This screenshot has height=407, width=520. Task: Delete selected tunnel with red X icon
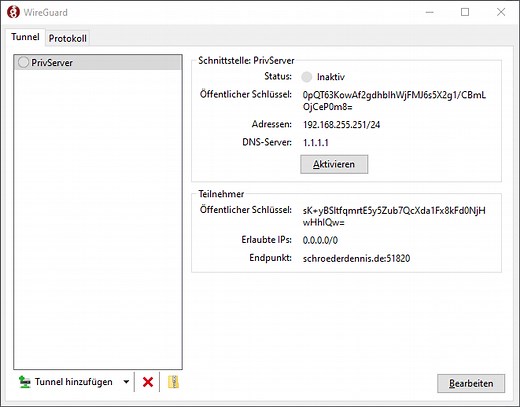pos(148,382)
